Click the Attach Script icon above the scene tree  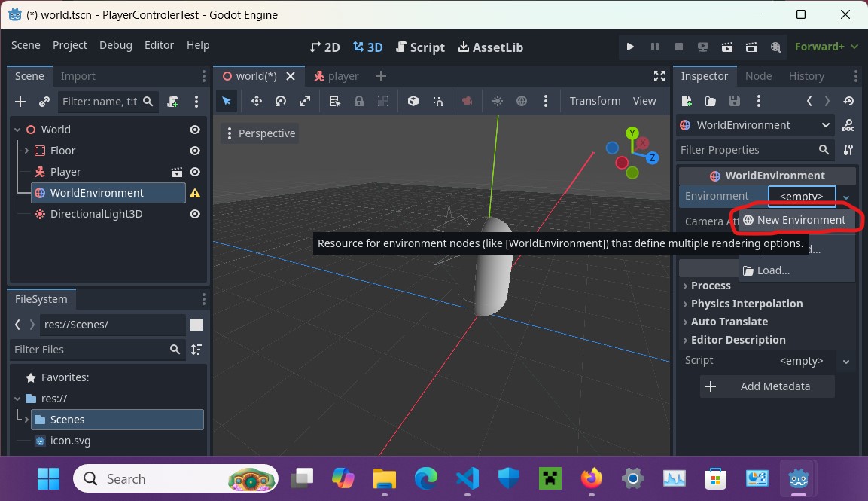click(x=172, y=102)
